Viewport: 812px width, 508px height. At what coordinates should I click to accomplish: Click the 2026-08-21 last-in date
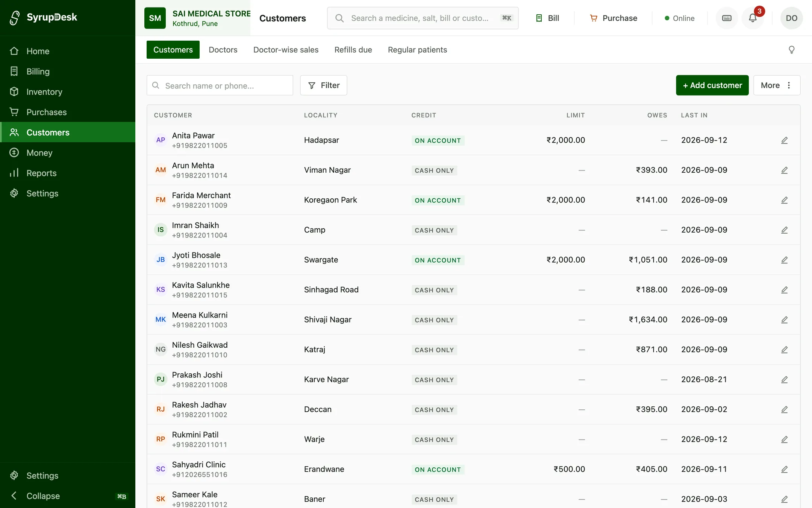(704, 379)
